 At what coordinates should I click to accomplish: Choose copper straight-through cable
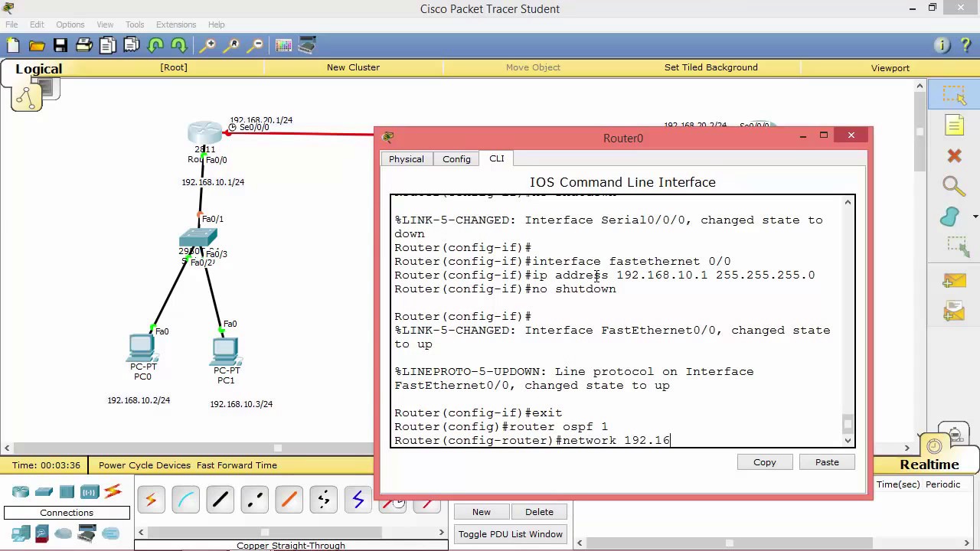220,500
